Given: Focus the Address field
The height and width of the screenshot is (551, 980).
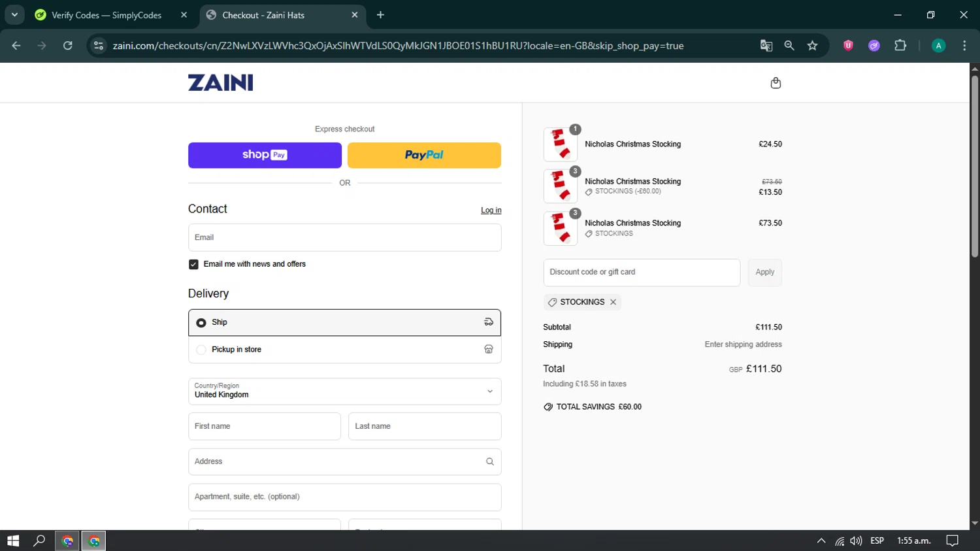Looking at the screenshot, I should [344, 461].
